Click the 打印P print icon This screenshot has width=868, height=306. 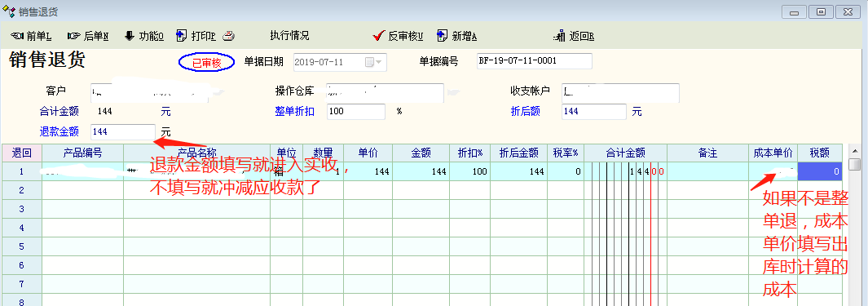coord(181,36)
